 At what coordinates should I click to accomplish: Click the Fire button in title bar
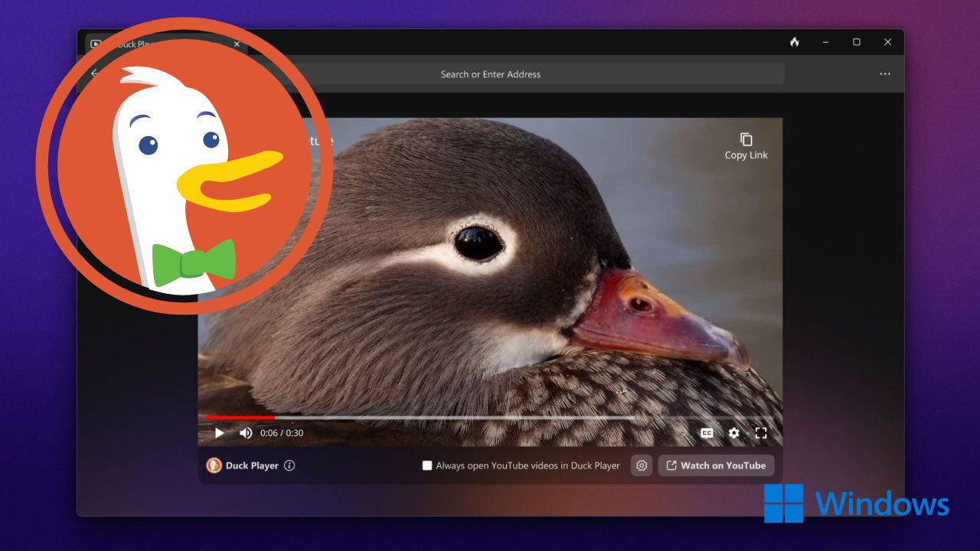click(795, 42)
